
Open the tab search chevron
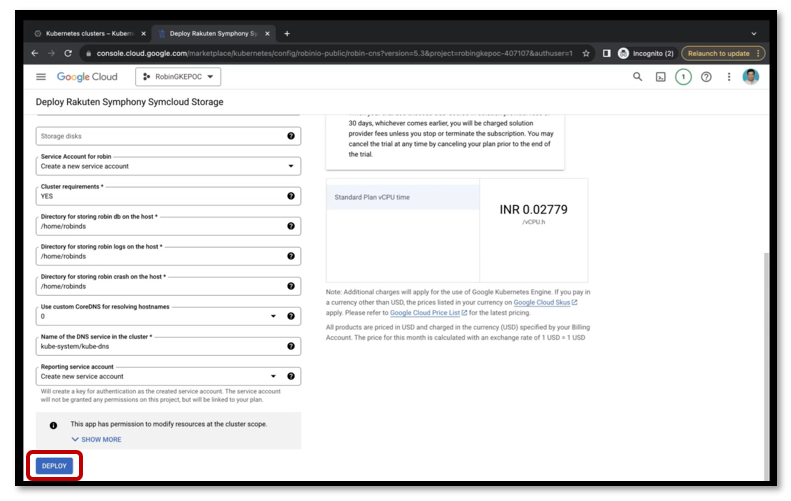754,33
